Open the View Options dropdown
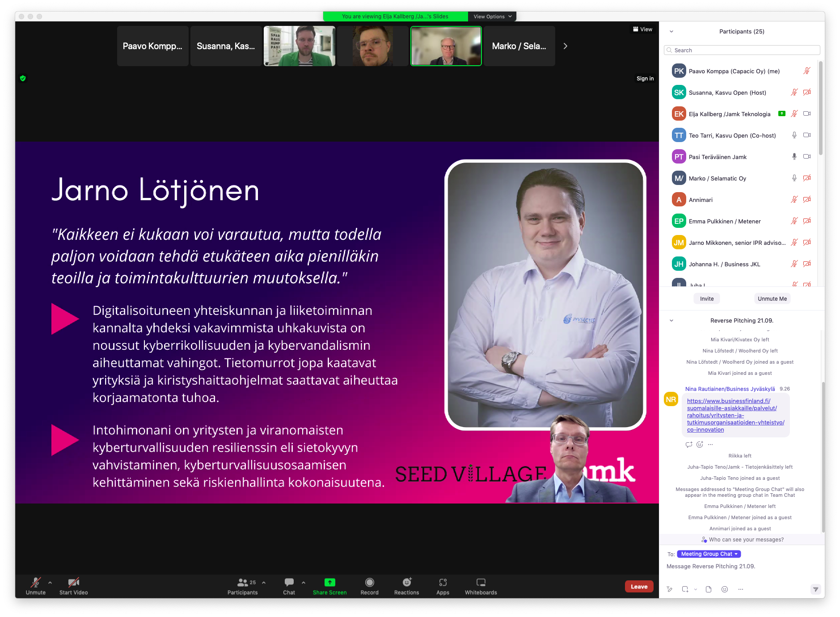 click(492, 17)
